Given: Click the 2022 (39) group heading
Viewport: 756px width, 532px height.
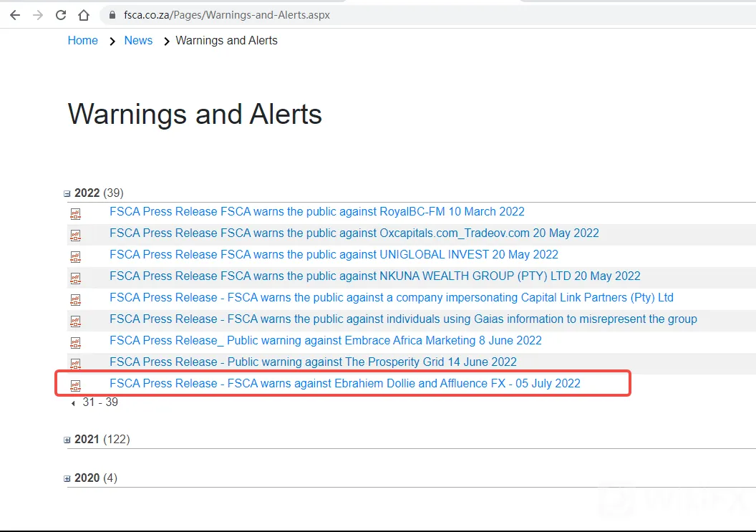Looking at the screenshot, I should 99,193.
